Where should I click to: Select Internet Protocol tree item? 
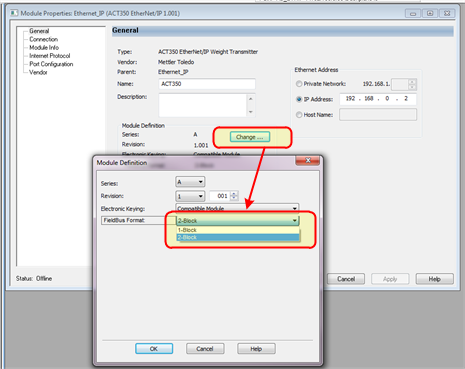(50, 56)
